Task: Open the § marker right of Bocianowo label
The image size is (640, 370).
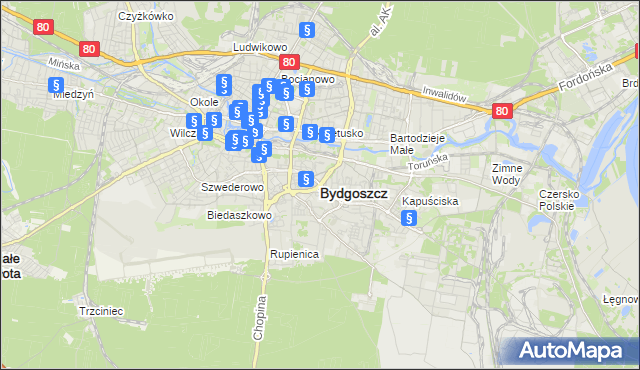Action: 307,89
